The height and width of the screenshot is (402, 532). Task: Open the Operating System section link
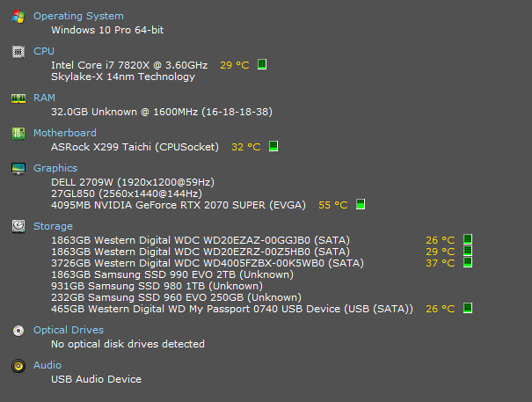78,16
